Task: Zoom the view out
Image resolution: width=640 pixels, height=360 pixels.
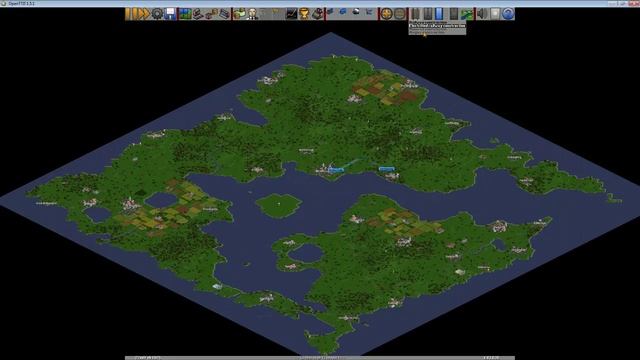Action: (400, 14)
